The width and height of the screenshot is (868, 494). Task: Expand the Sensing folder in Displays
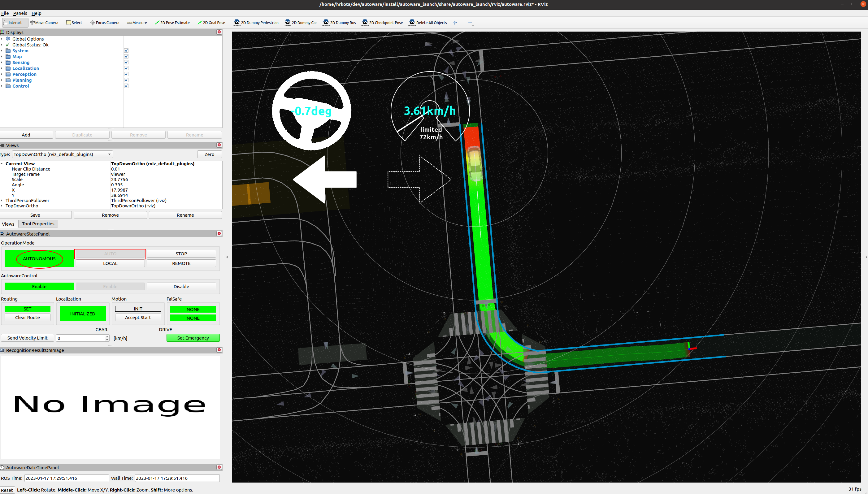click(2, 63)
